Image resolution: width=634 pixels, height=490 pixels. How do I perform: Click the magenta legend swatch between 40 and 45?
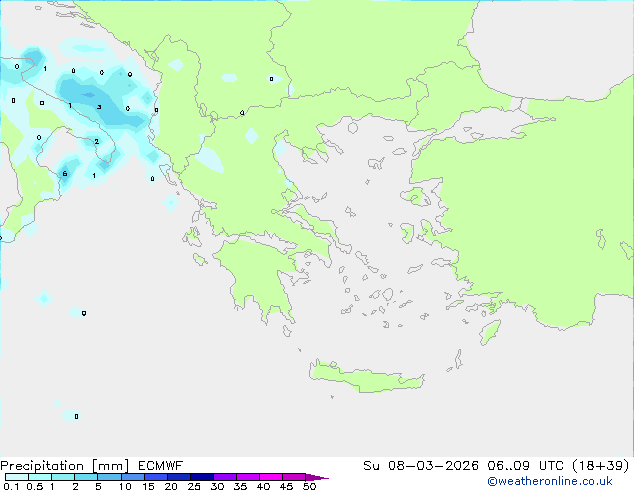point(271,477)
